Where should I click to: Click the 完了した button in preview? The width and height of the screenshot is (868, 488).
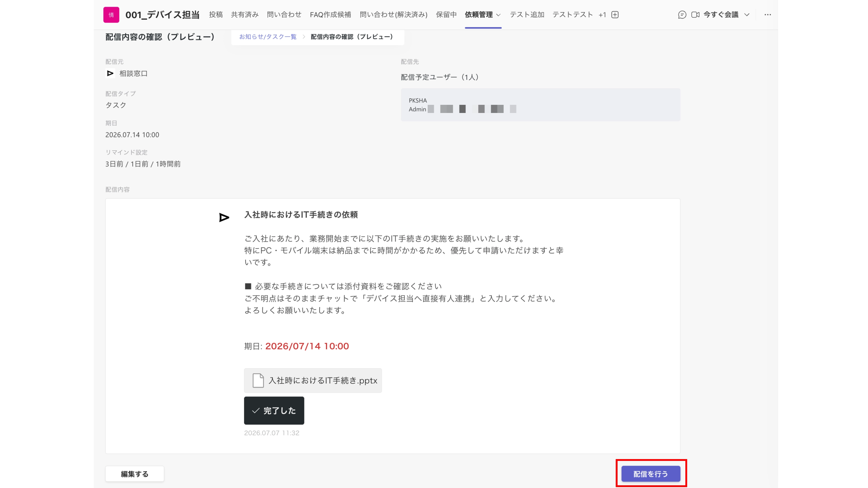point(274,411)
